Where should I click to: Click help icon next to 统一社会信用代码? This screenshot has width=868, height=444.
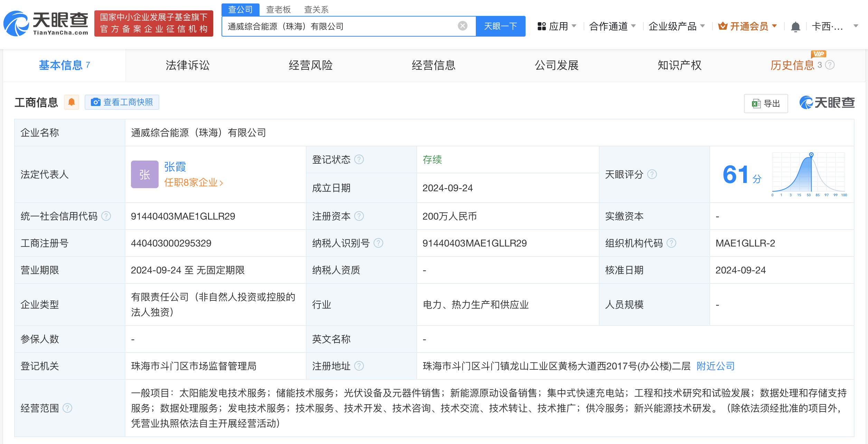tap(106, 216)
